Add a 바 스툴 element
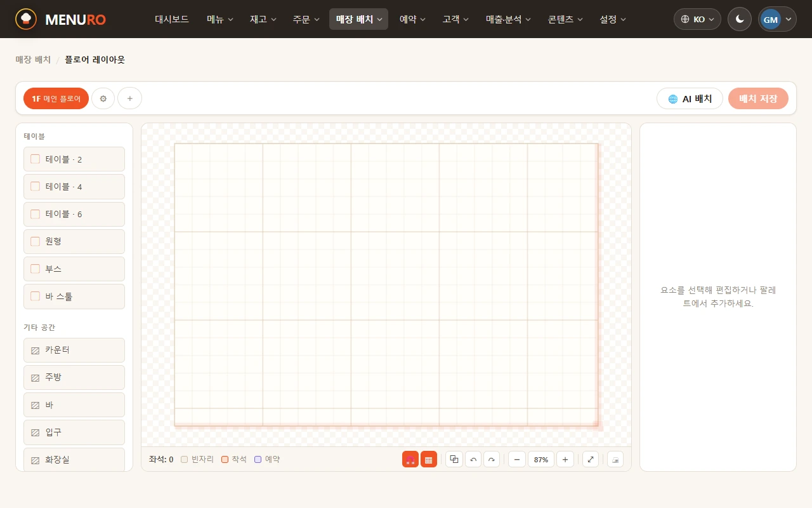Image resolution: width=812 pixels, height=508 pixels. tap(74, 297)
